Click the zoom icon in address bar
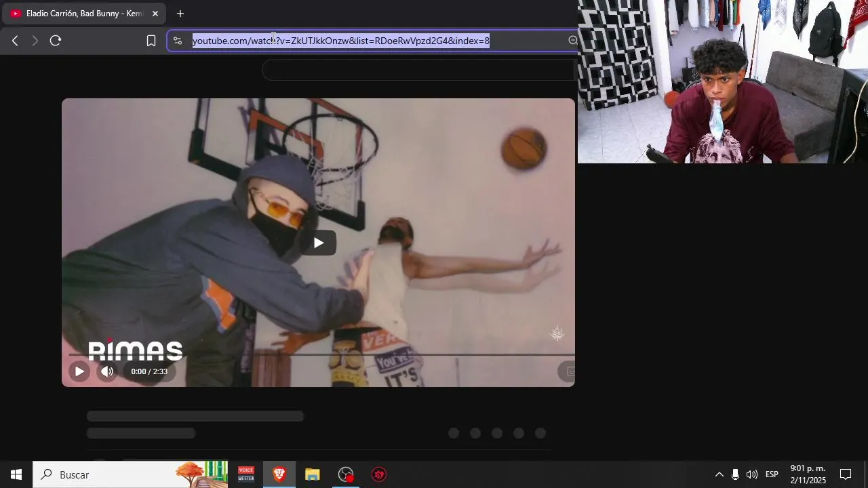 click(x=573, y=41)
